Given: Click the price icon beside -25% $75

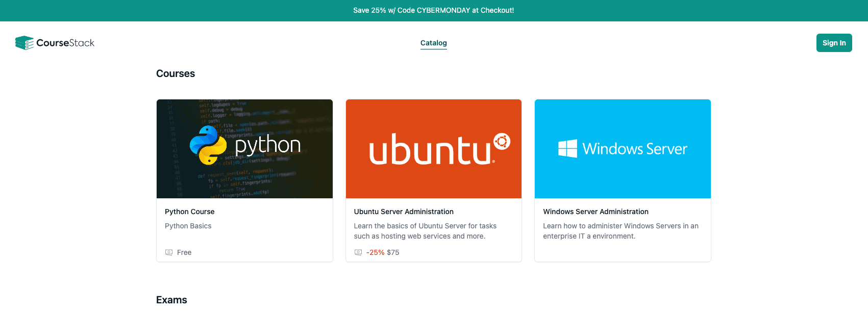Looking at the screenshot, I should click(358, 252).
